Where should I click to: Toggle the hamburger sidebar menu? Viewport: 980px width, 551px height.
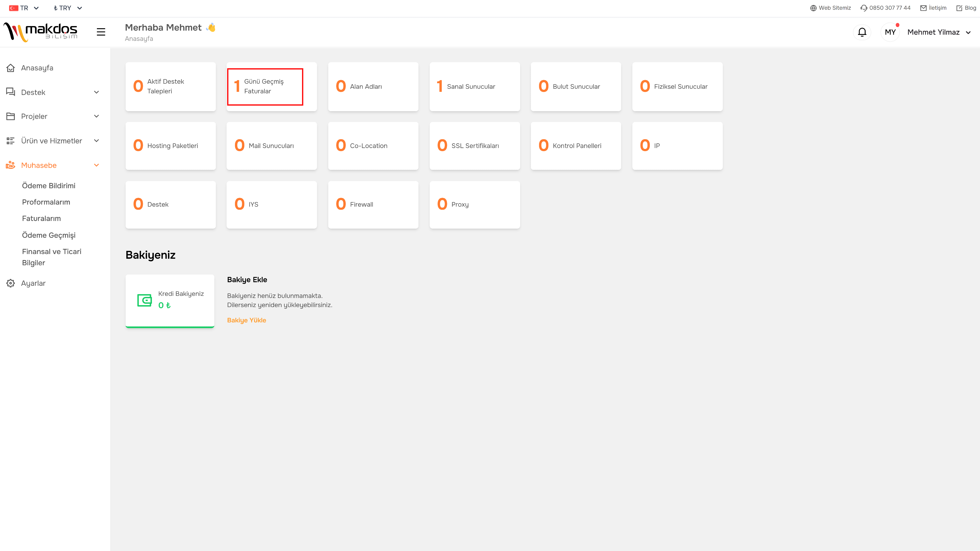[101, 32]
